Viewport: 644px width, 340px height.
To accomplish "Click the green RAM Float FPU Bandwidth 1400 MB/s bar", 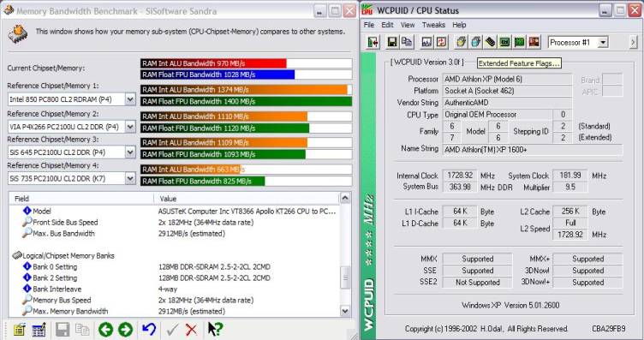I will [246, 101].
